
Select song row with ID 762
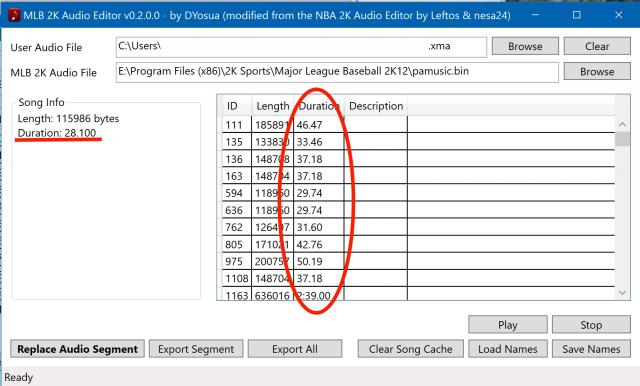[418, 227]
